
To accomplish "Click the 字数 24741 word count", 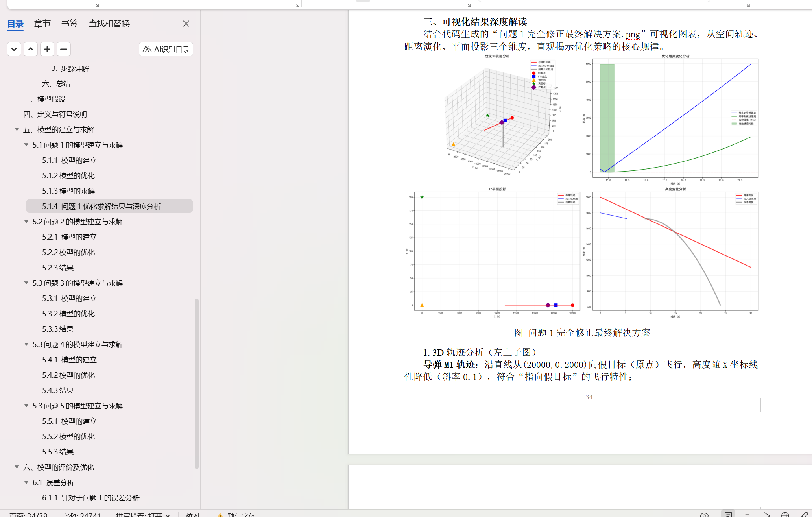I will [81, 515].
